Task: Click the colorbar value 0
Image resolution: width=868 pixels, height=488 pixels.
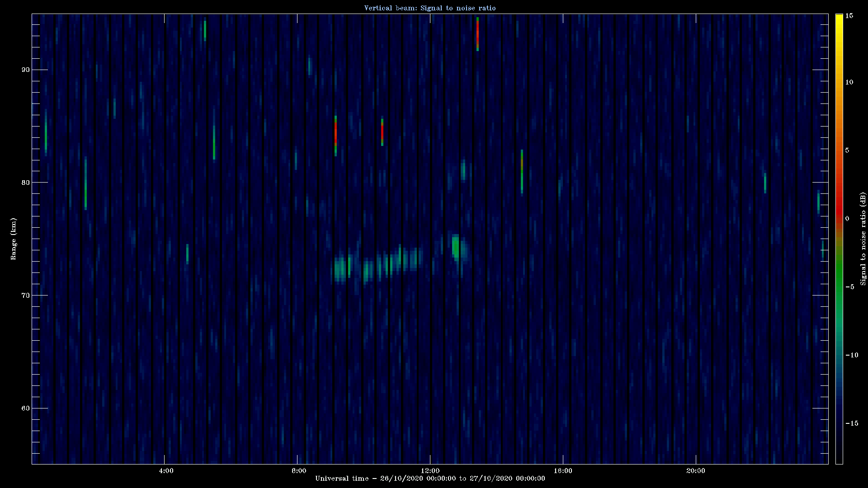Action: click(847, 218)
